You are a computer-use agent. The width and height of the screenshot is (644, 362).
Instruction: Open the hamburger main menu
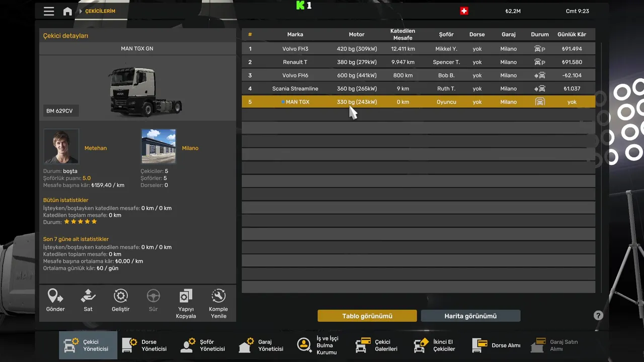coord(49,11)
